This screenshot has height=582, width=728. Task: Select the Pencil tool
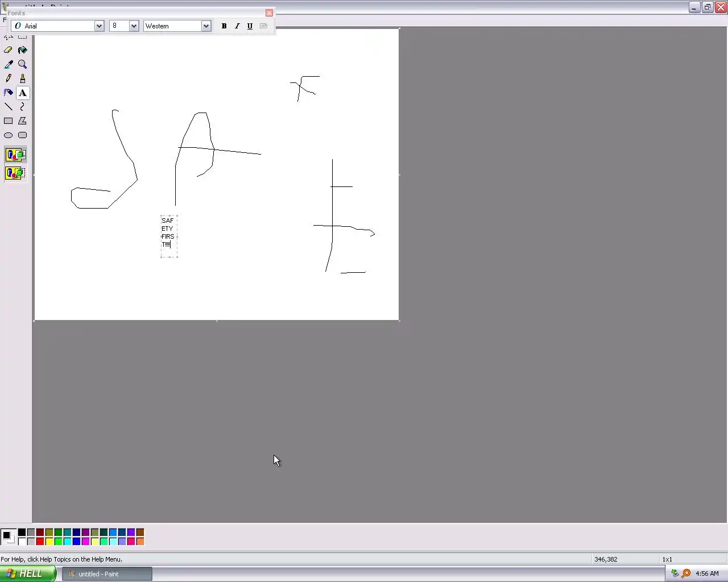point(9,78)
